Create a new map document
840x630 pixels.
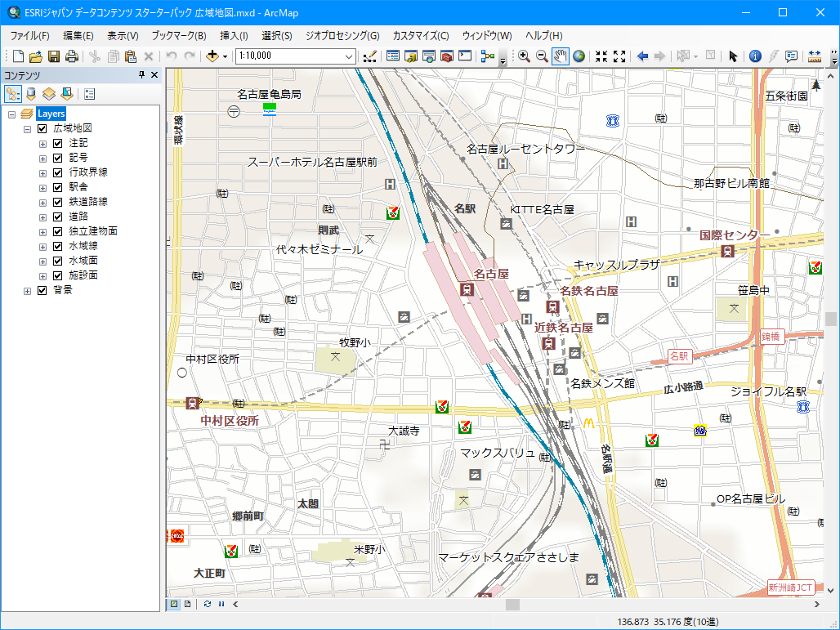click(18, 56)
